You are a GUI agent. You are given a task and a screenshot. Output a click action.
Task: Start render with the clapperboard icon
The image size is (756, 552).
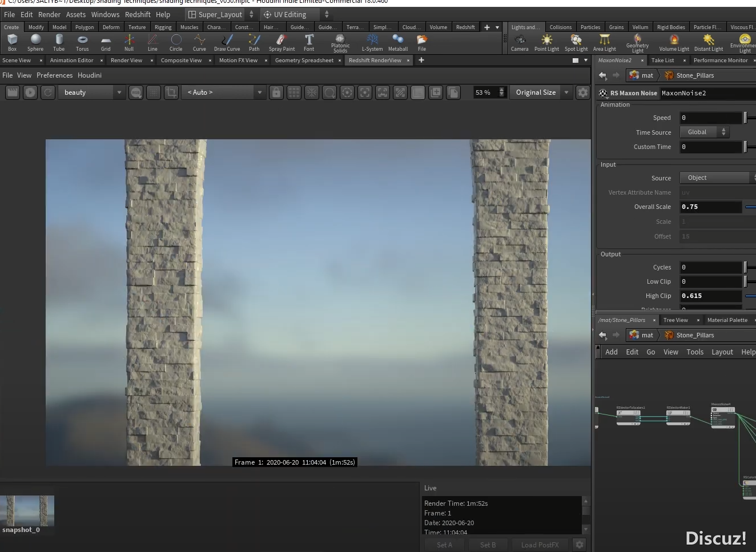tap(13, 92)
